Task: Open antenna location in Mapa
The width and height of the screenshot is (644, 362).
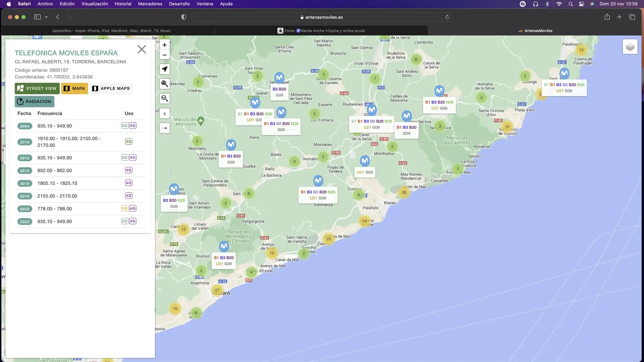Action: point(75,88)
